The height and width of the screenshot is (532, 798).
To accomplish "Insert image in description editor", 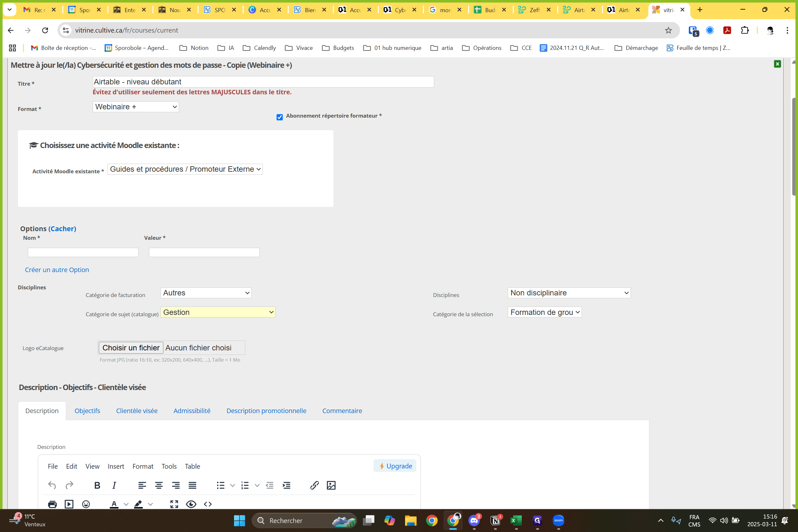I will pos(331,485).
